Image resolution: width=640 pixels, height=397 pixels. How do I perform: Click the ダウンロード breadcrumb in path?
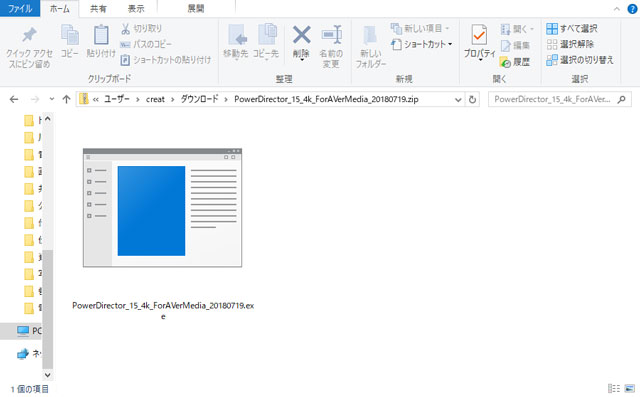tap(200, 99)
